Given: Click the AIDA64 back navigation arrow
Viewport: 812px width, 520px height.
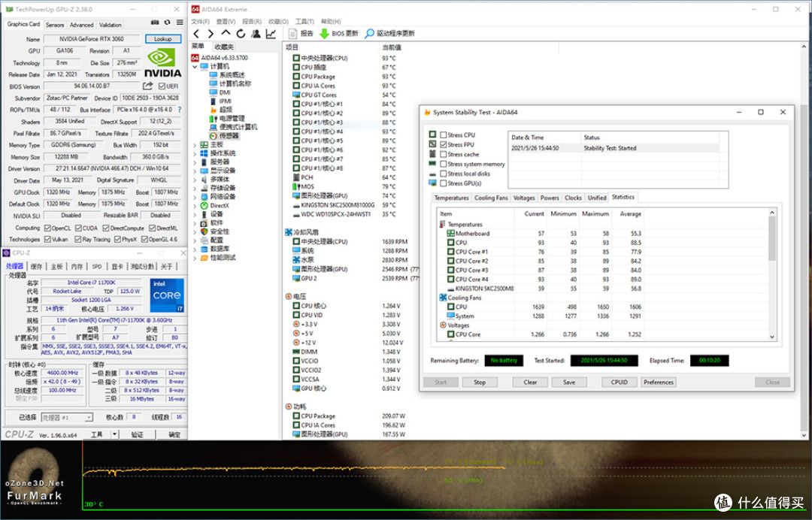Looking at the screenshot, I should 196,34.
